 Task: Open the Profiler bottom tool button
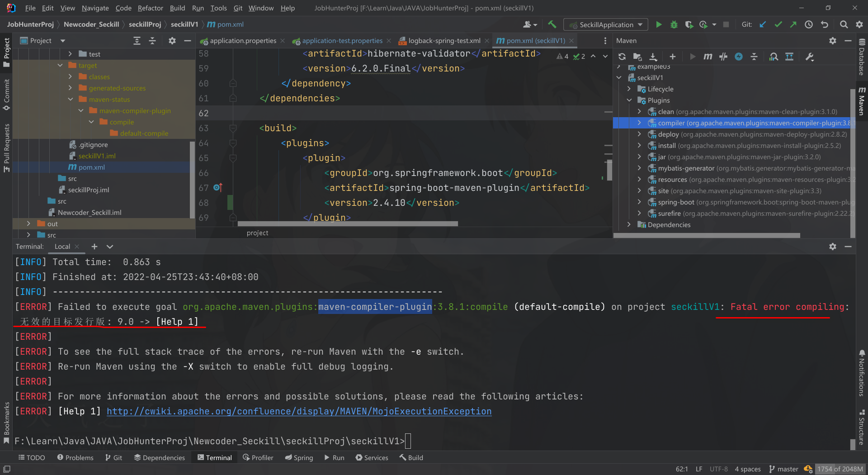pyautogui.click(x=258, y=458)
